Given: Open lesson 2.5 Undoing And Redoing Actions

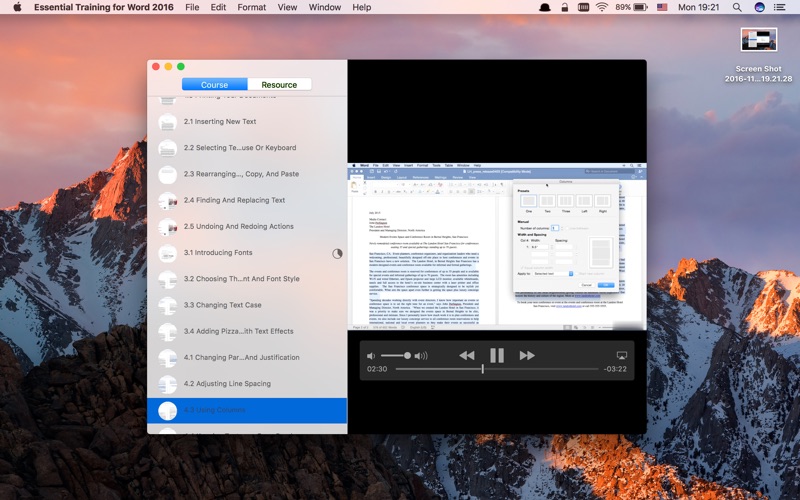Looking at the screenshot, I should 247,227.
